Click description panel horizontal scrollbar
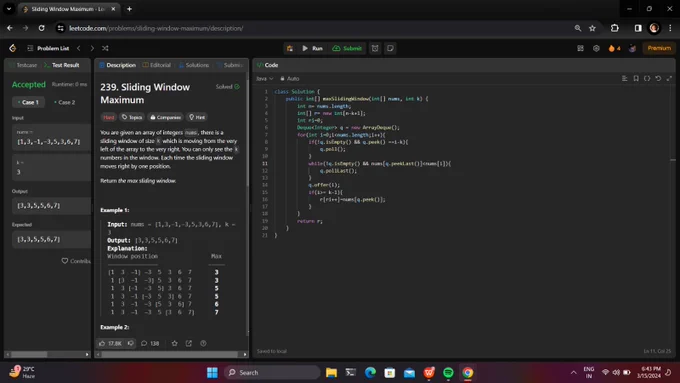Image resolution: width=680 pixels, height=383 pixels. click(x=171, y=354)
